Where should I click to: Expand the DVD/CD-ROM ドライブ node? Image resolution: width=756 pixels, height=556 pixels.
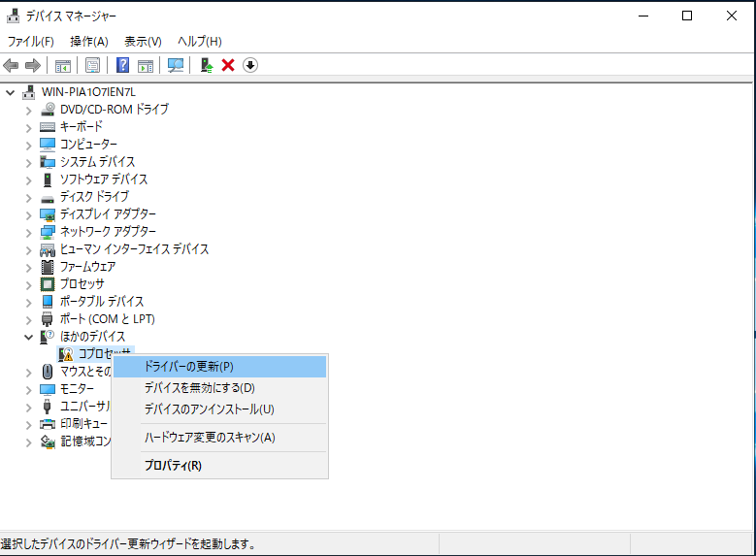tap(28, 111)
